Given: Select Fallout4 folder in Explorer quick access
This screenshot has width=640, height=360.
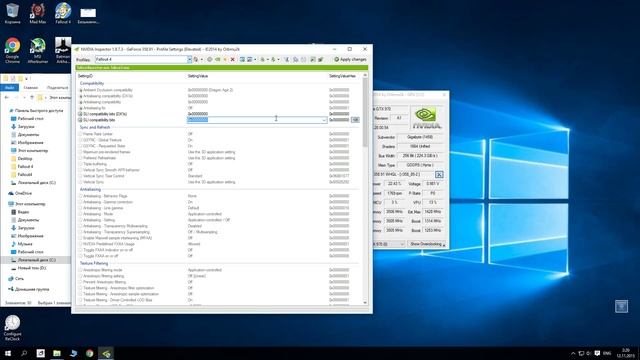Looking at the screenshot, I should point(24,174).
